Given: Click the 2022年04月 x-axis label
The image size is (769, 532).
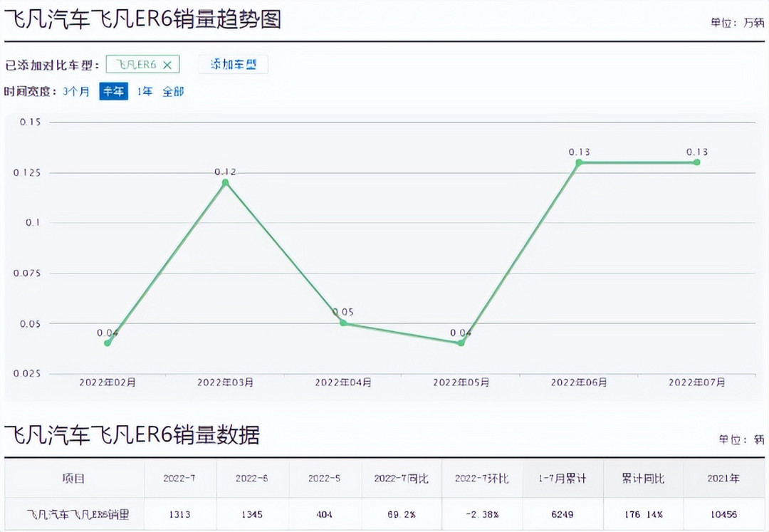Looking at the screenshot, I should click(343, 382).
